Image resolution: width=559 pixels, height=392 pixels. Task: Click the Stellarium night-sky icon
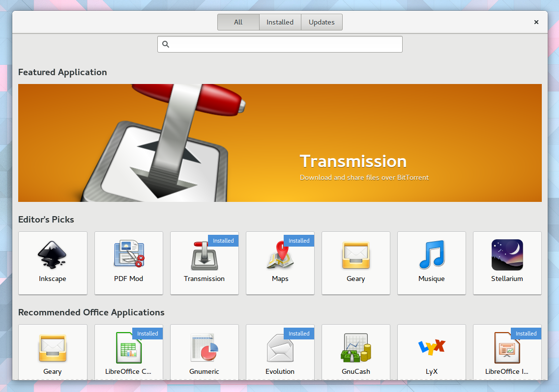507,255
